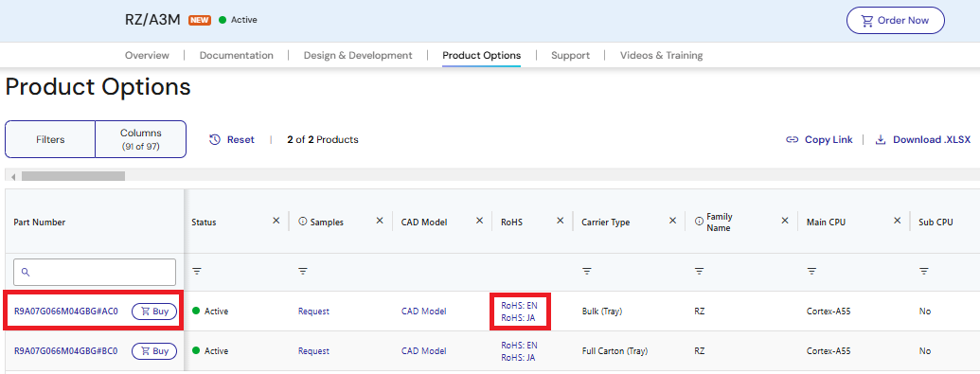Screen dimensions: 980x374
Task: Open the Main CPU column filter
Action: 811,272
